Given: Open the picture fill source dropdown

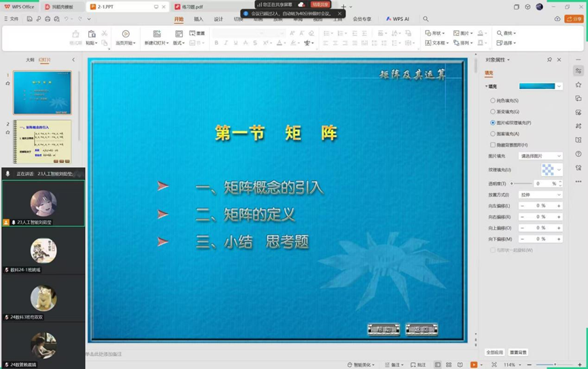Looking at the screenshot, I should point(540,156).
